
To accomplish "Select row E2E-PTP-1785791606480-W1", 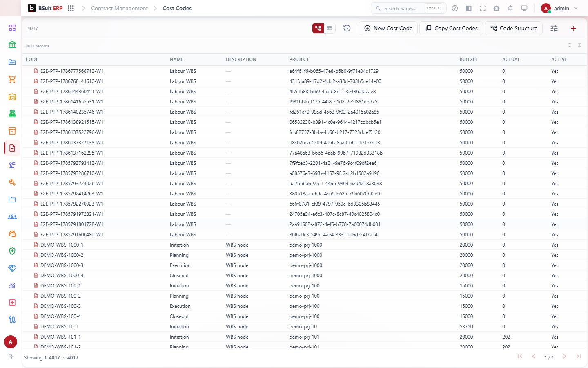I will click(x=304, y=234).
